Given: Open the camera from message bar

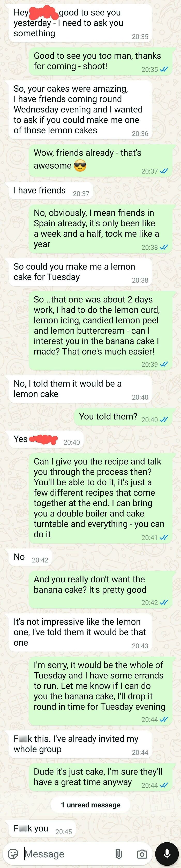Looking at the screenshot, I should click(x=142, y=854).
